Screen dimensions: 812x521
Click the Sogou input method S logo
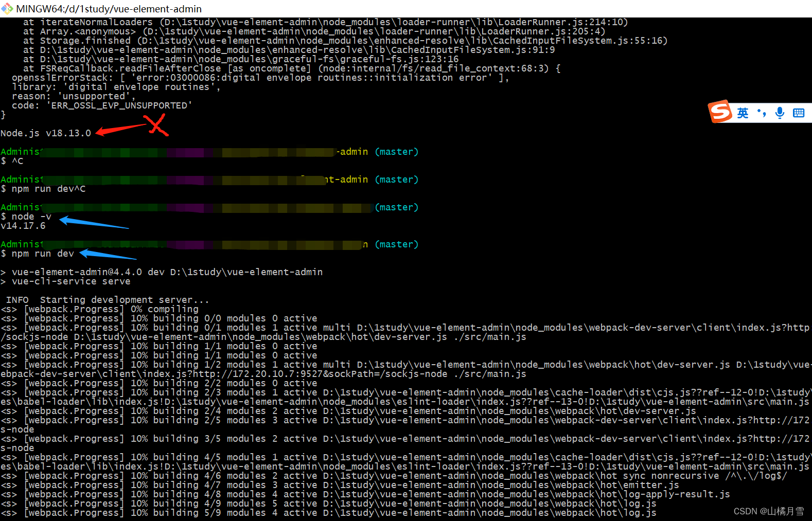720,112
